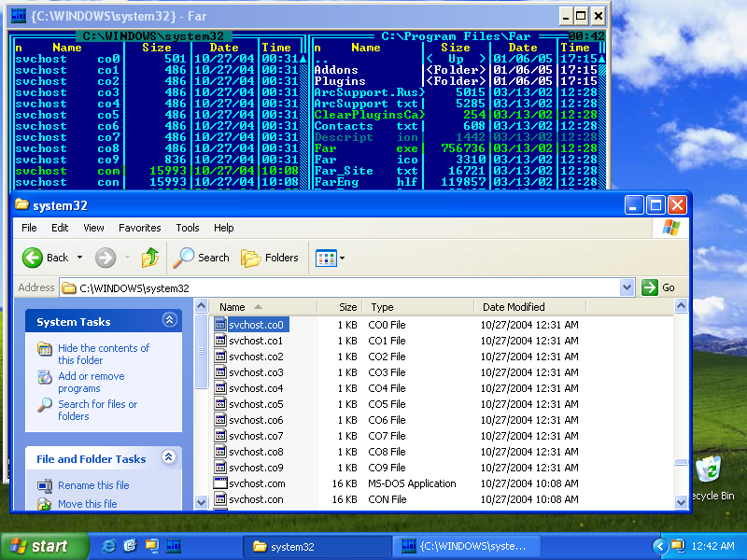Image resolution: width=747 pixels, height=560 pixels.
Task: Open the Start menu
Action: (x=45, y=546)
